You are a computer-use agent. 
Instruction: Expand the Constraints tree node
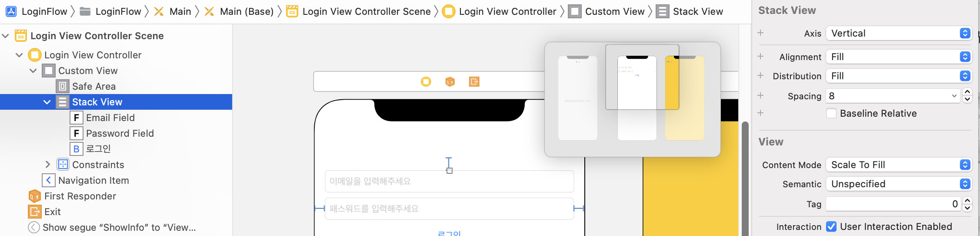click(47, 165)
